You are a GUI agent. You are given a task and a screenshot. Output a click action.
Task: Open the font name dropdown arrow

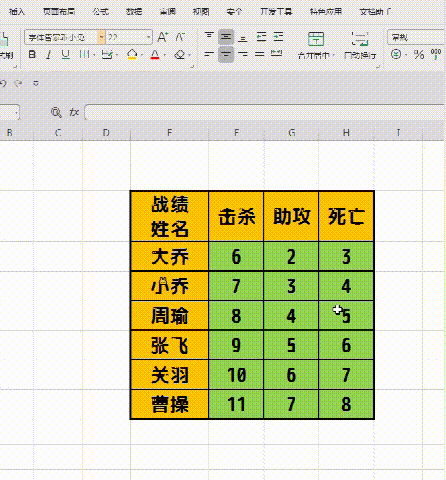click(x=101, y=37)
